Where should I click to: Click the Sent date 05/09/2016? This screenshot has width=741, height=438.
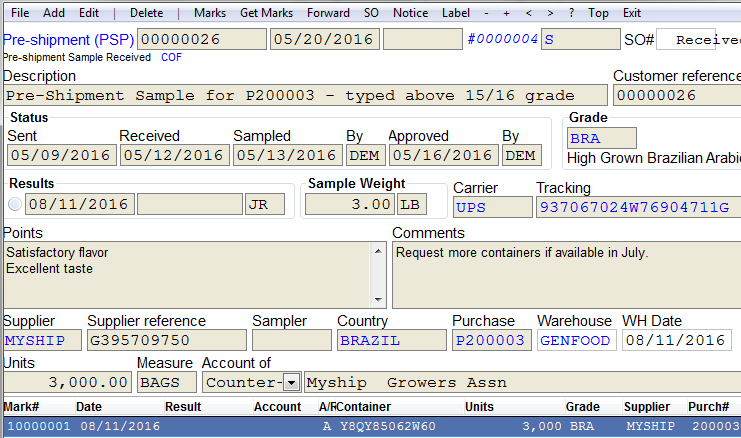pyautogui.click(x=61, y=155)
